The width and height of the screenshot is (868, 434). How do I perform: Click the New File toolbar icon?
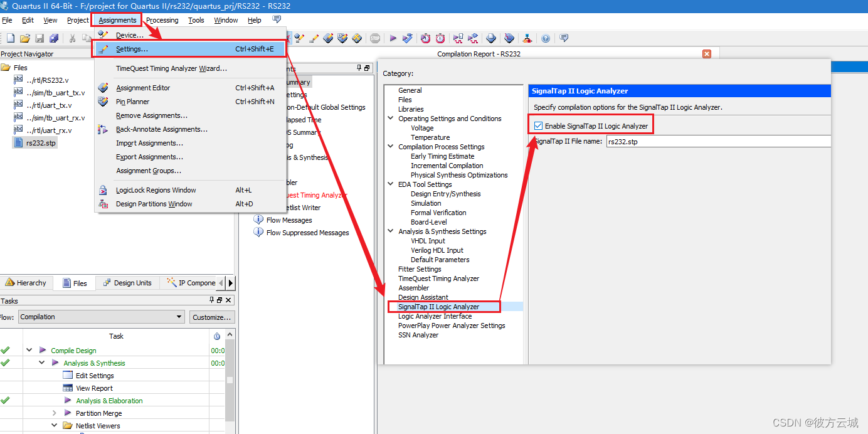[10, 38]
